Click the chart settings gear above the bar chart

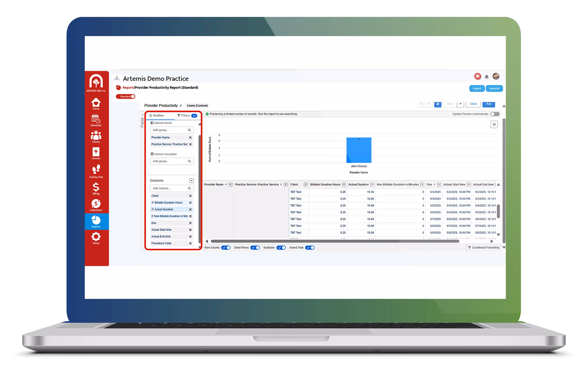[x=494, y=124]
